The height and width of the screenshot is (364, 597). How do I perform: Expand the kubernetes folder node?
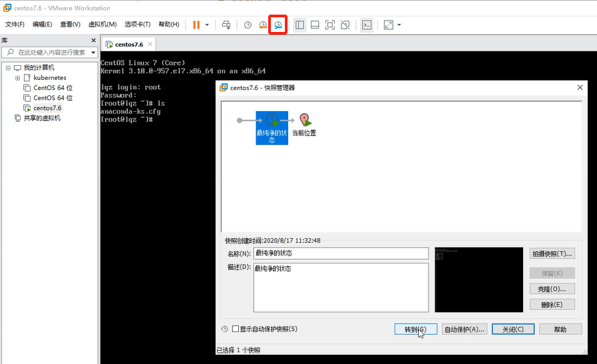pyautogui.click(x=17, y=78)
